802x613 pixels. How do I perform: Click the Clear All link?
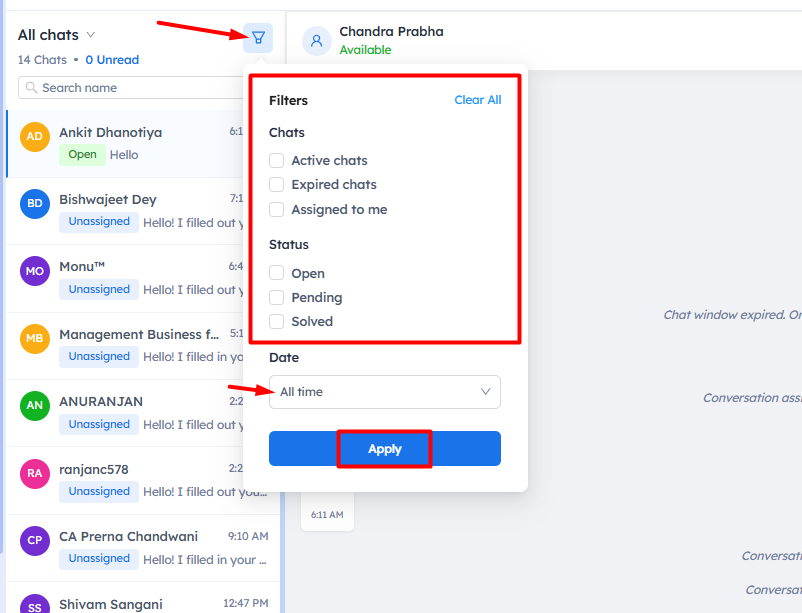pos(477,100)
